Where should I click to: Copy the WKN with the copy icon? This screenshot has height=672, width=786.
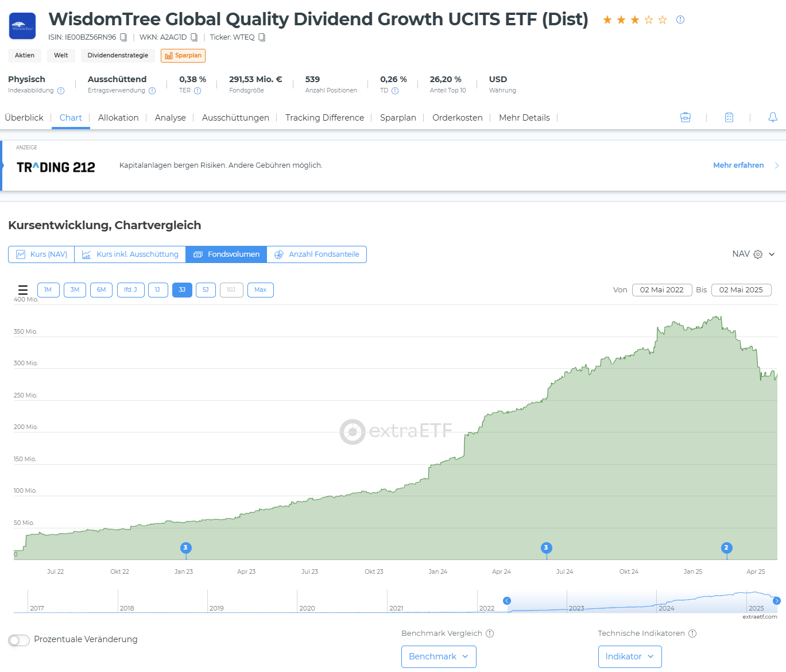(194, 37)
